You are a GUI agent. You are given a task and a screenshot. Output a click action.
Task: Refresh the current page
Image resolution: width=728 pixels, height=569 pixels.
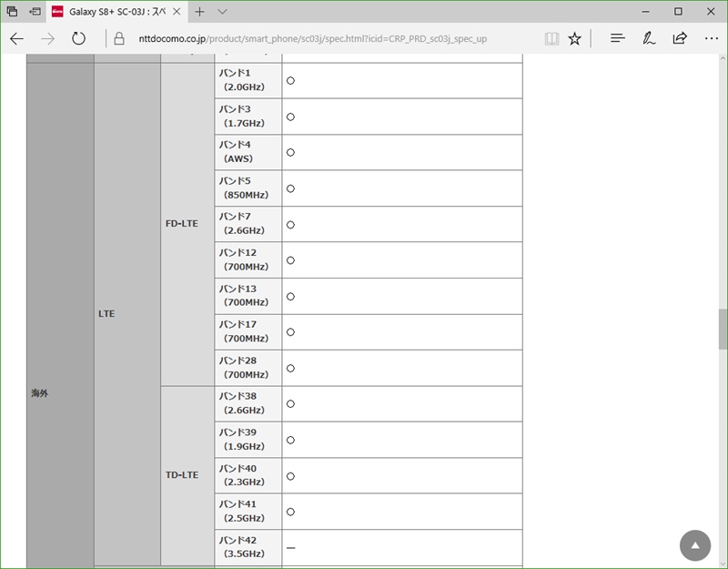79,38
